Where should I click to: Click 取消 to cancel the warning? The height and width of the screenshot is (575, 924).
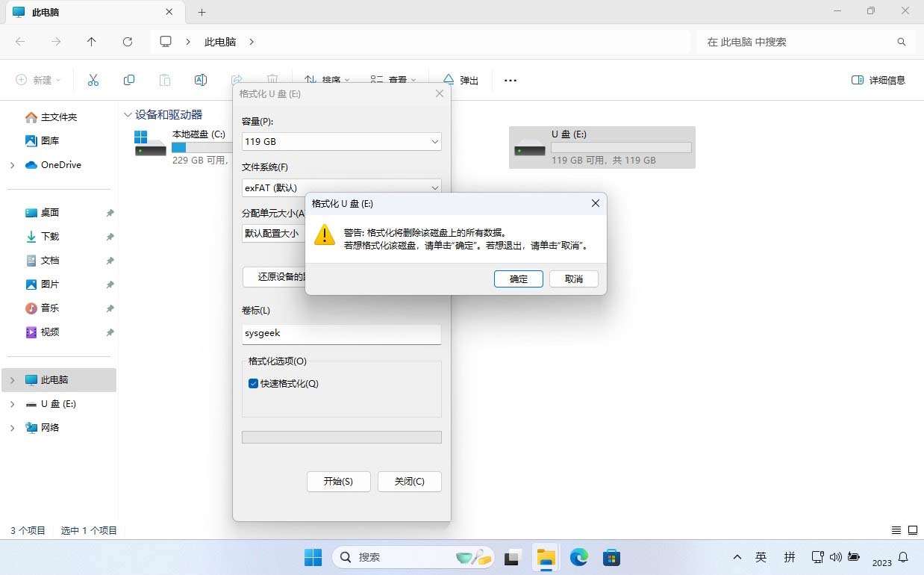pos(573,279)
